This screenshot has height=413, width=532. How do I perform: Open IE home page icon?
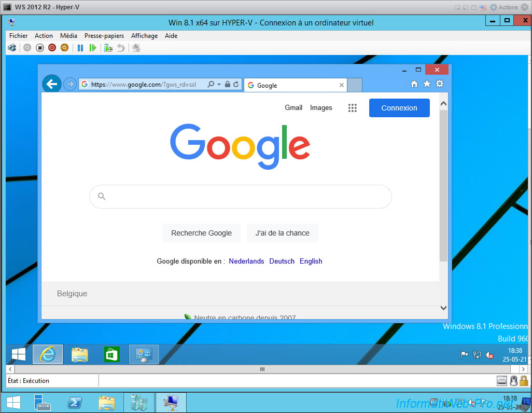[414, 84]
